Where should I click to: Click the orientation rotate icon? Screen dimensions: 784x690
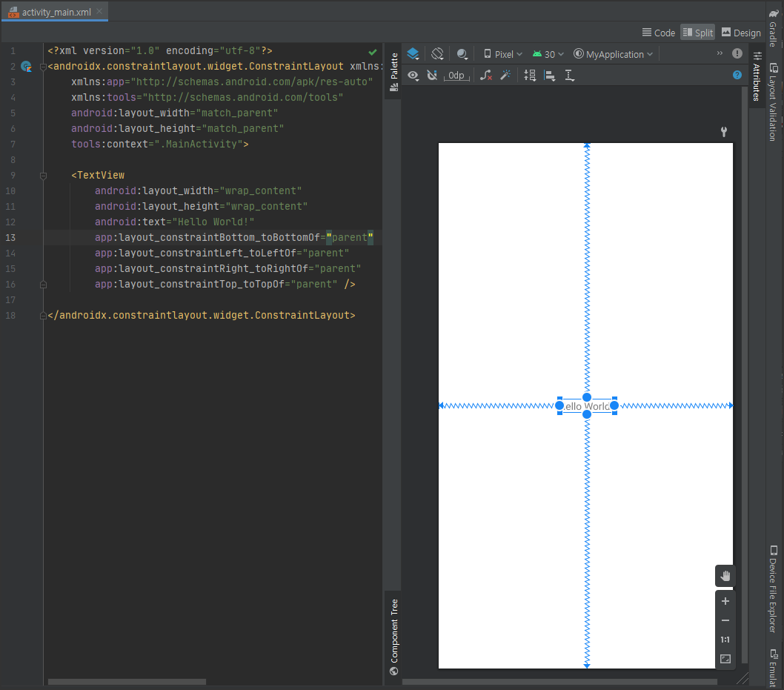click(437, 54)
